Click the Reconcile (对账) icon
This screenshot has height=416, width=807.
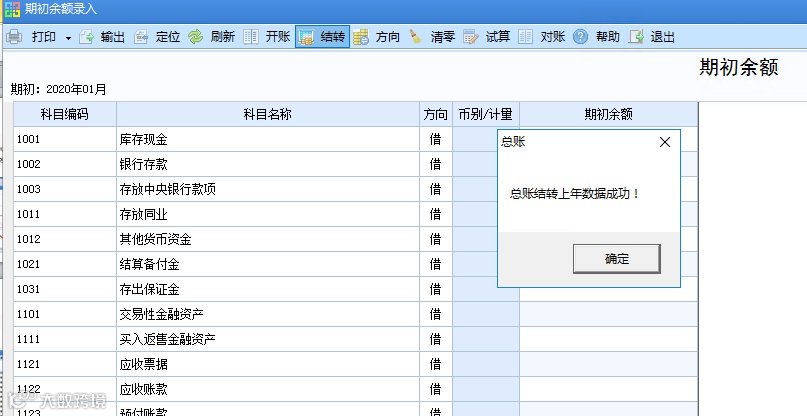525,37
